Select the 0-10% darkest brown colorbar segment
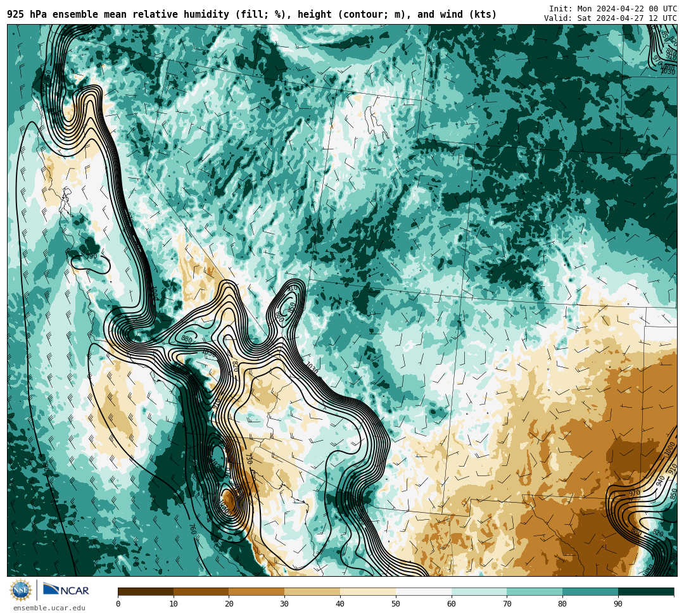Screen dimensions: 684x616 click(x=146, y=591)
